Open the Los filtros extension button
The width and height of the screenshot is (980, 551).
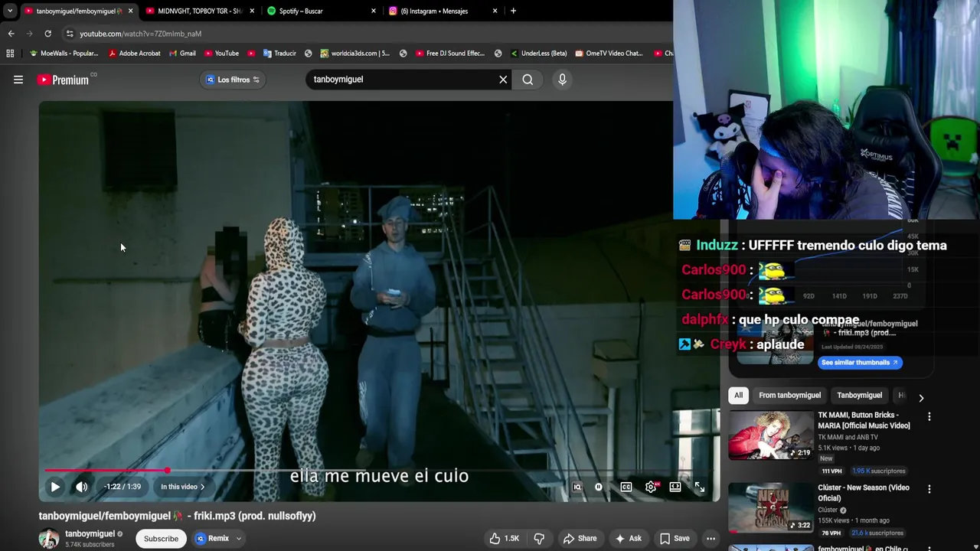point(233,80)
